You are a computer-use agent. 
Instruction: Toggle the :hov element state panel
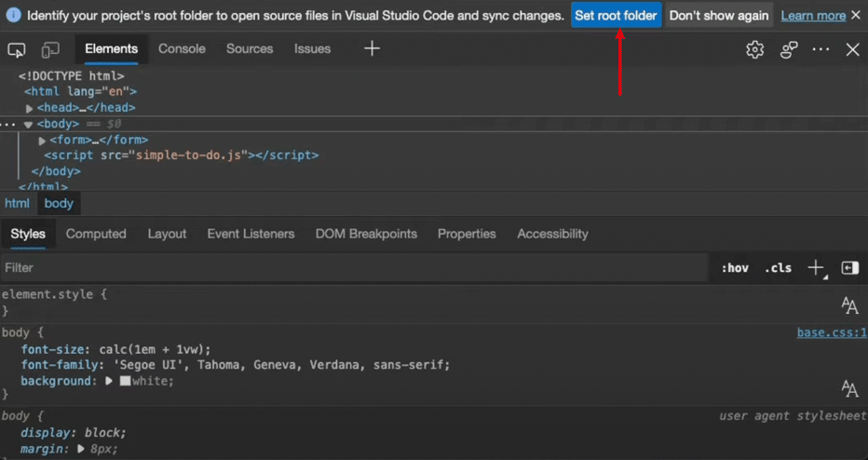pyautogui.click(x=735, y=268)
